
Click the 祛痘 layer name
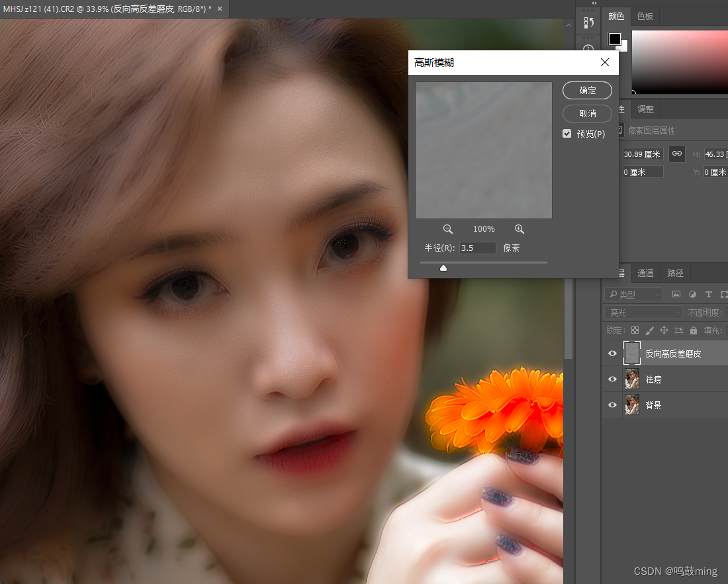[653, 379]
